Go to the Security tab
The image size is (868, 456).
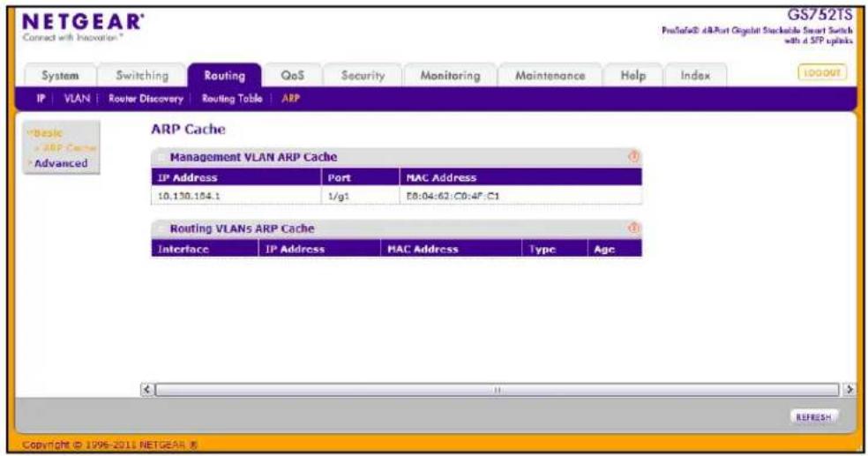363,75
